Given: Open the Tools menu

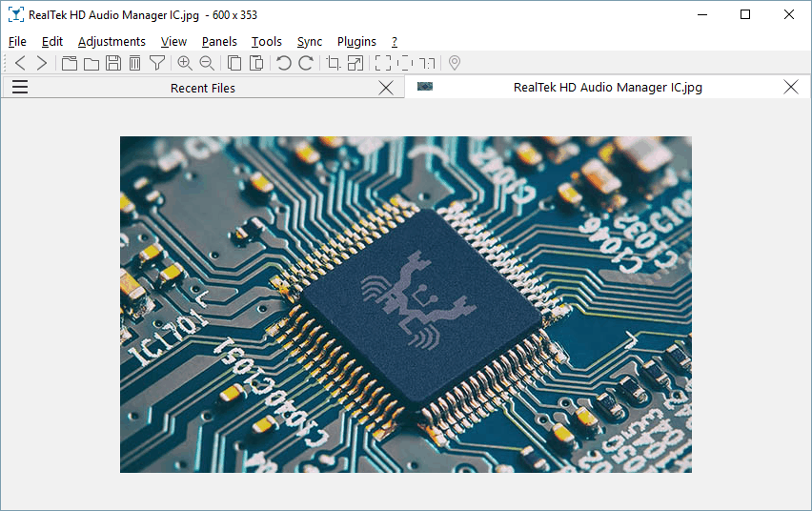Looking at the screenshot, I should [x=267, y=41].
